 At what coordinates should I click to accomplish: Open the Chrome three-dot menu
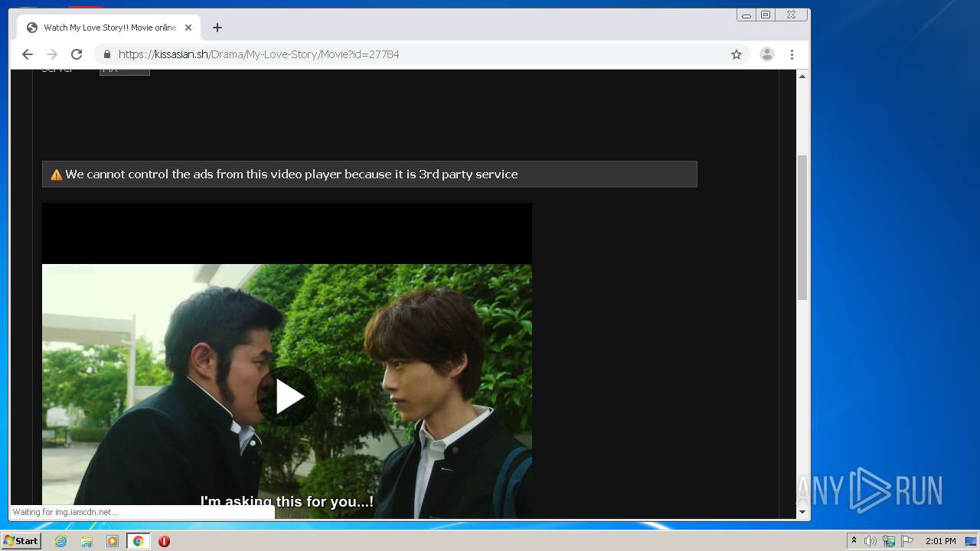coord(792,54)
